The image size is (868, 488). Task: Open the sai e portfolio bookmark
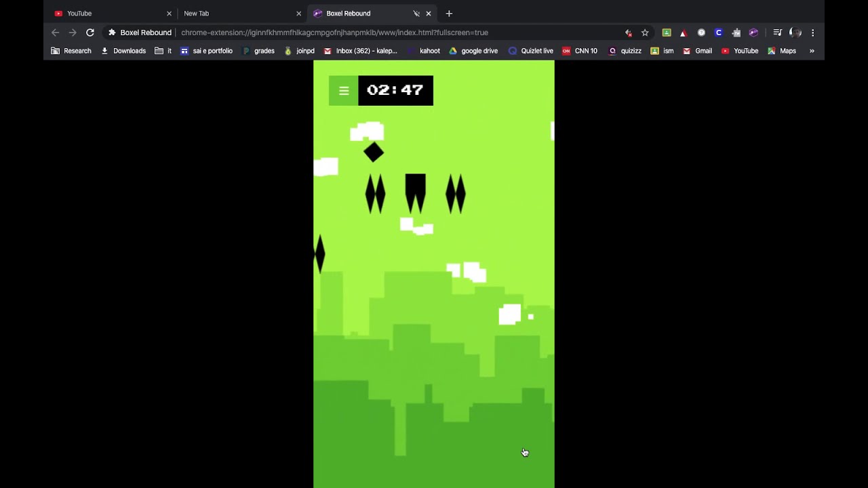click(x=207, y=51)
